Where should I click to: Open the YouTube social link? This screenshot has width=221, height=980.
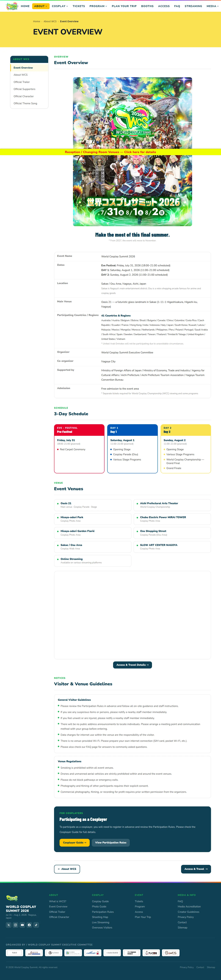pos(22,925)
